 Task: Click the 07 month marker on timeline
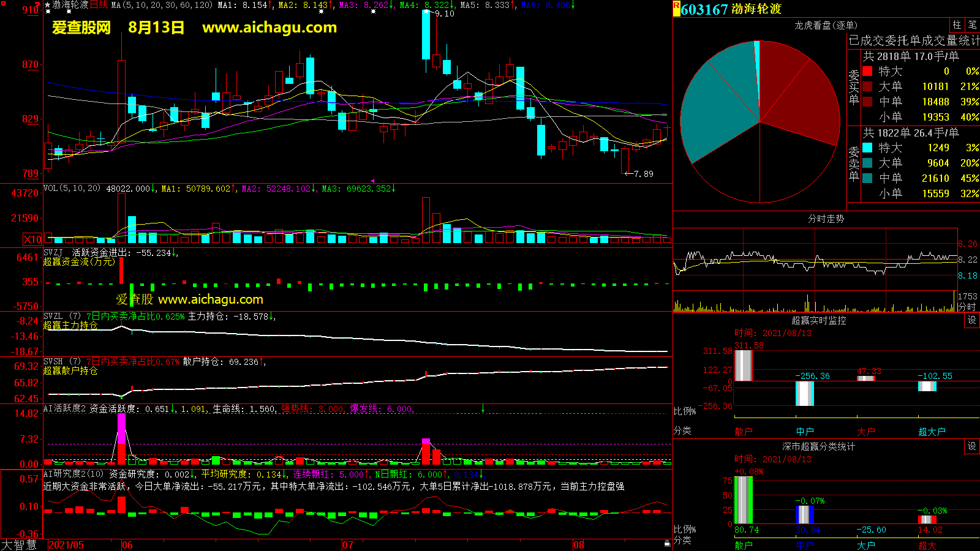[348, 545]
